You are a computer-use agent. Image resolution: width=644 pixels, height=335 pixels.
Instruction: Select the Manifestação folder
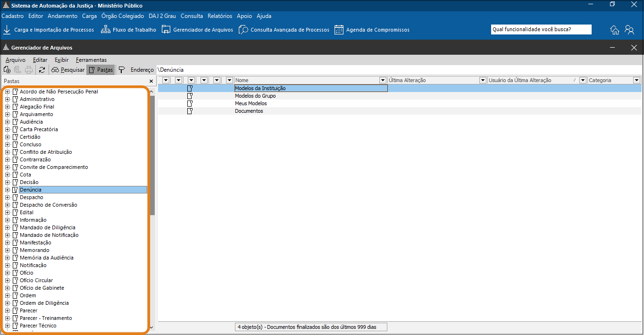point(35,243)
